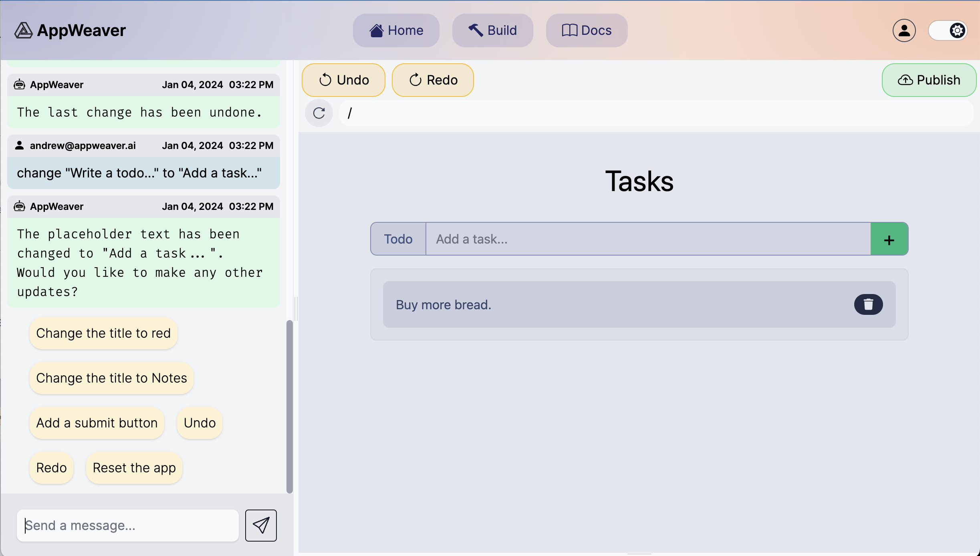Open the user profile icon
The width and height of the screenshot is (980, 556).
[x=904, y=30]
